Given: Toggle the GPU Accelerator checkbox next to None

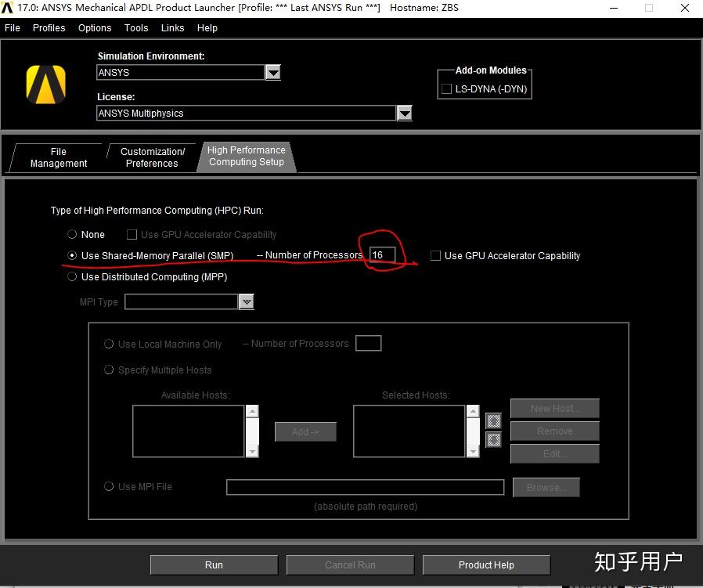Looking at the screenshot, I should pyautogui.click(x=132, y=234).
